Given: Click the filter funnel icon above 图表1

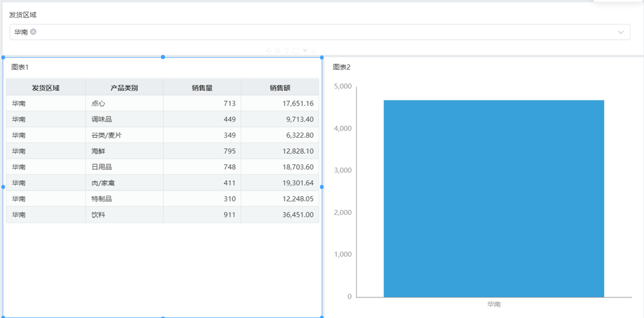Looking at the screenshot, I should [287, 51].
